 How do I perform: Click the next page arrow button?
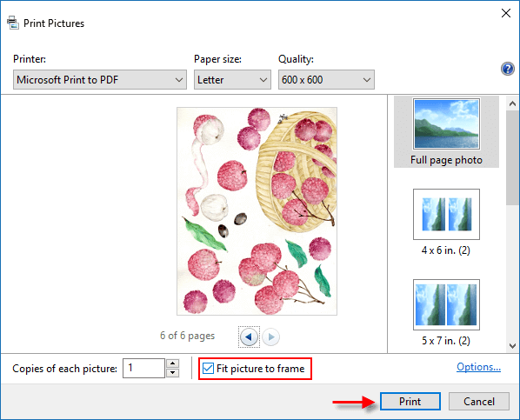pos(270,337)
